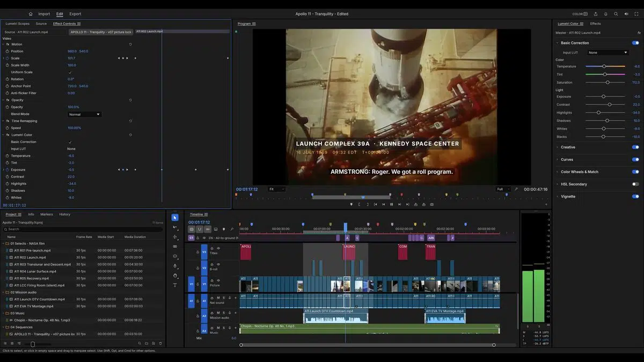The image size is (644, 362).
Task: Click the speaker volume icon in top bar
Action: pos(626,14)
